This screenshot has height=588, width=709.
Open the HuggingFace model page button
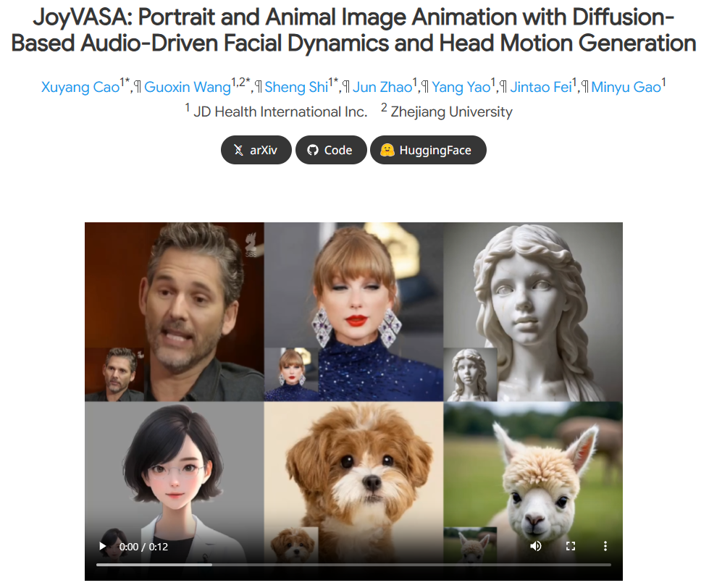427,151
